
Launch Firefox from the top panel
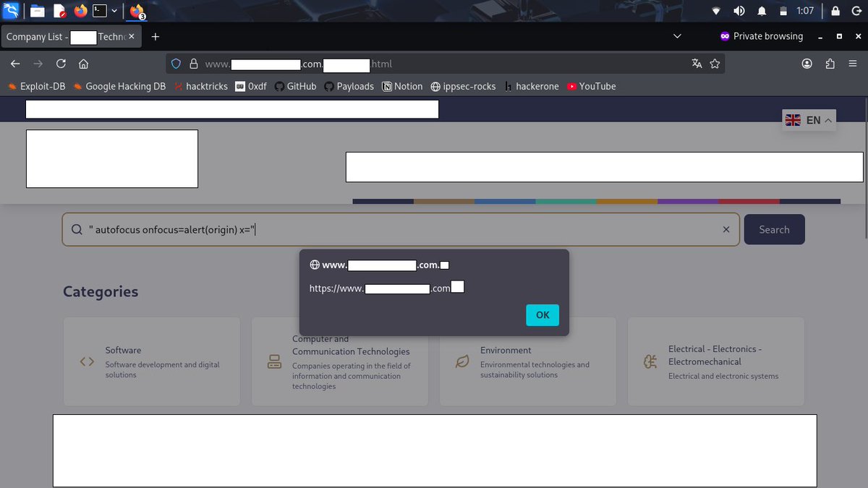pos(80,11)
